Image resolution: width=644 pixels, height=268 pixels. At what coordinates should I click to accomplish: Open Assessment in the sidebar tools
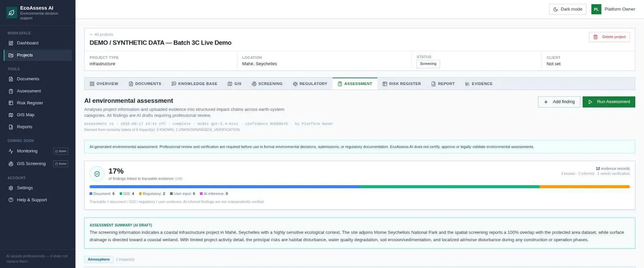(x=37, y=91)
